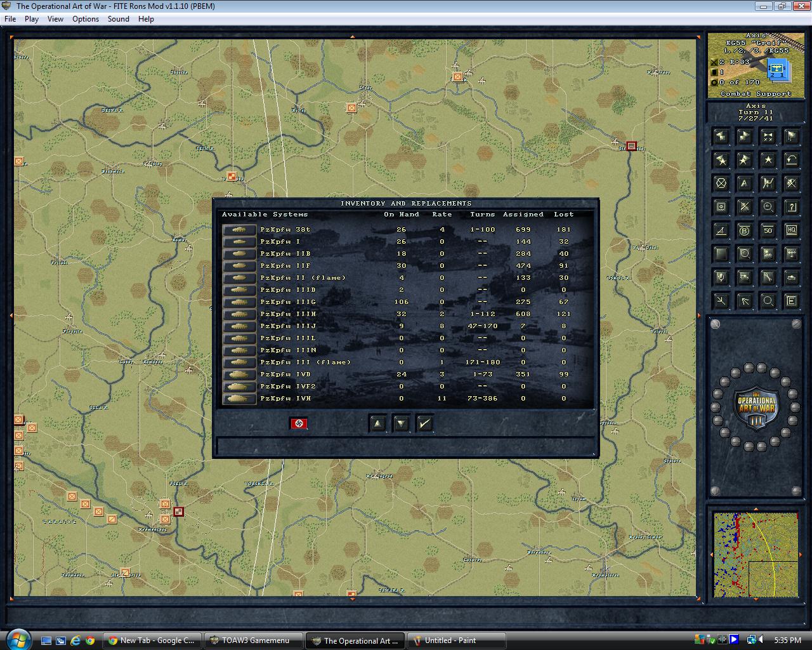Screen dimensions: 812x650
Task: Open the File menu
Action: click(10, 19)
